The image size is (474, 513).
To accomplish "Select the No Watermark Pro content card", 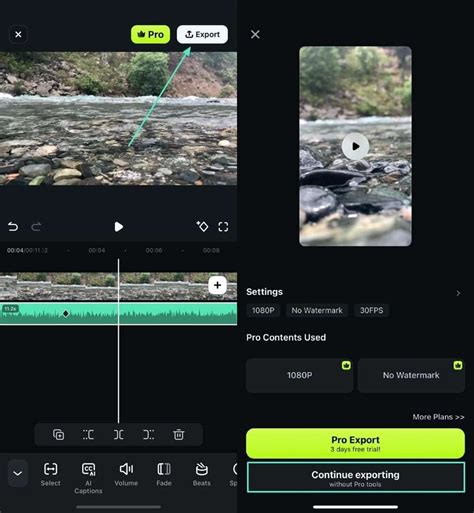I will [x=411, y=375].
